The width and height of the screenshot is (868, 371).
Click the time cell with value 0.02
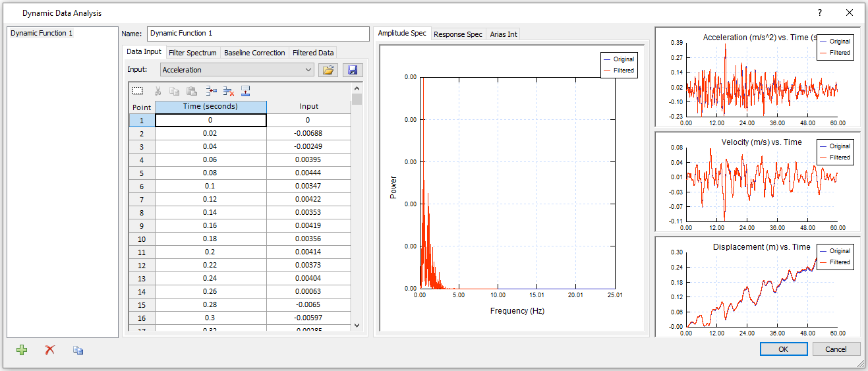click(211, 133)
